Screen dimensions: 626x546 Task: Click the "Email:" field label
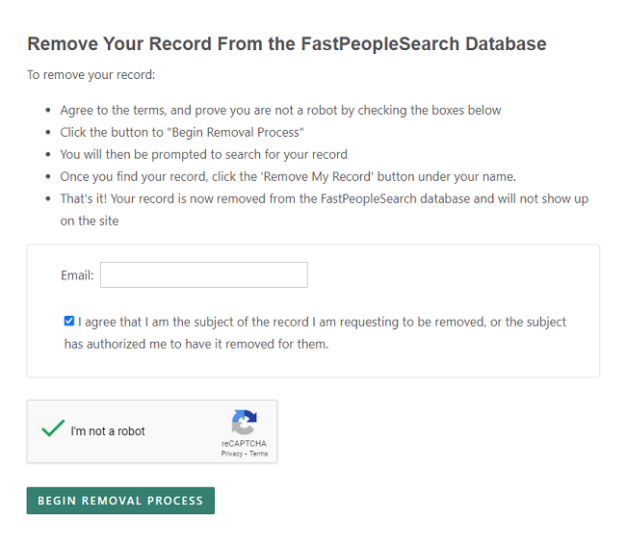(77, 275)
